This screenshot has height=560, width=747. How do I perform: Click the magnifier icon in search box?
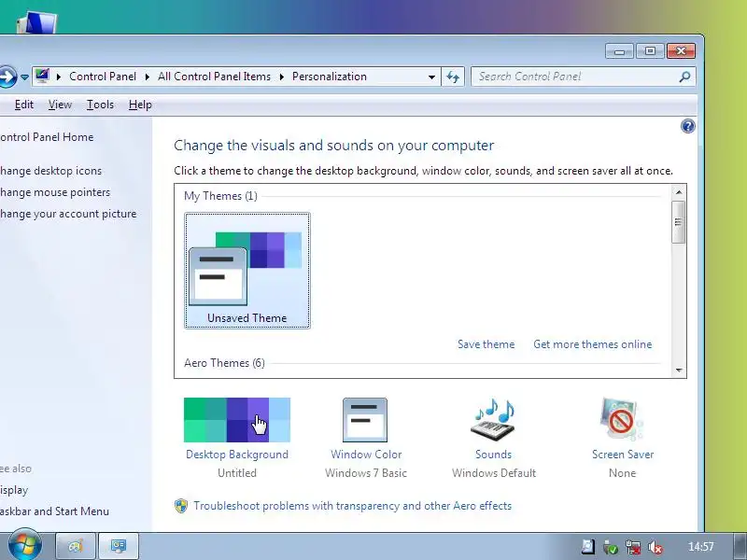[684, 77]
